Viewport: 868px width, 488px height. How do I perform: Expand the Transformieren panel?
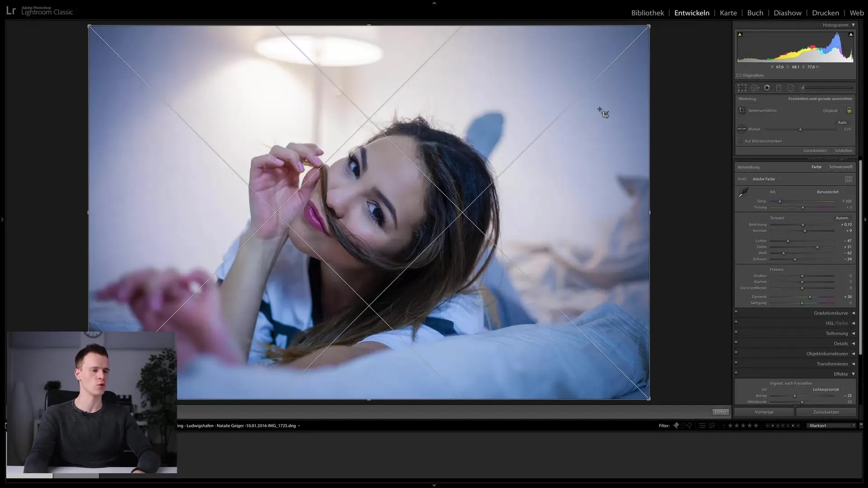pos(853,364)
